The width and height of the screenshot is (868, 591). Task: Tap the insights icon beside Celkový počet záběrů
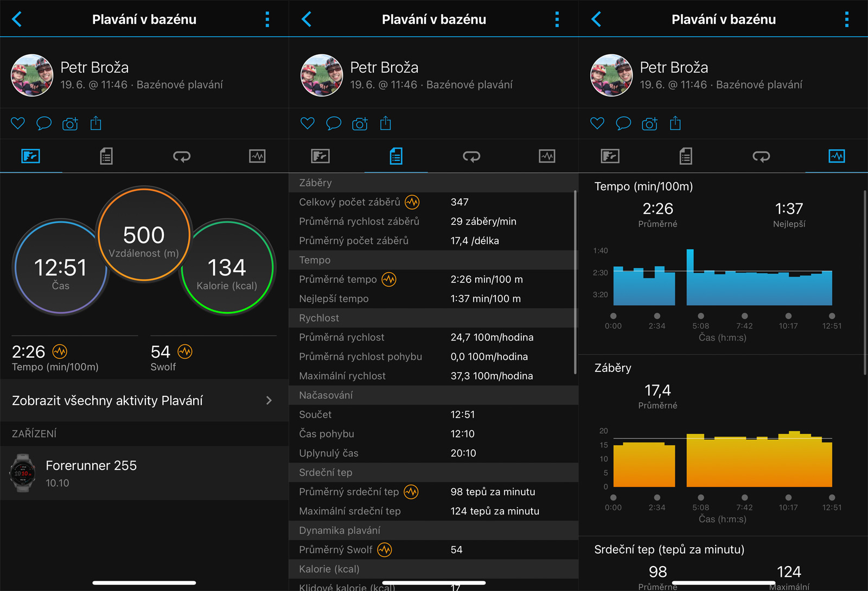click(412, 202)
